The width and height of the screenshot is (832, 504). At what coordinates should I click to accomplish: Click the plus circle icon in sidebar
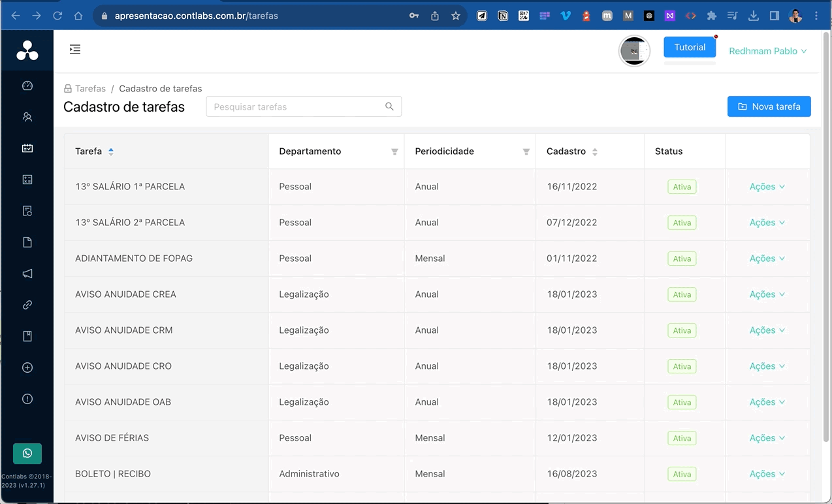(27, 368)
